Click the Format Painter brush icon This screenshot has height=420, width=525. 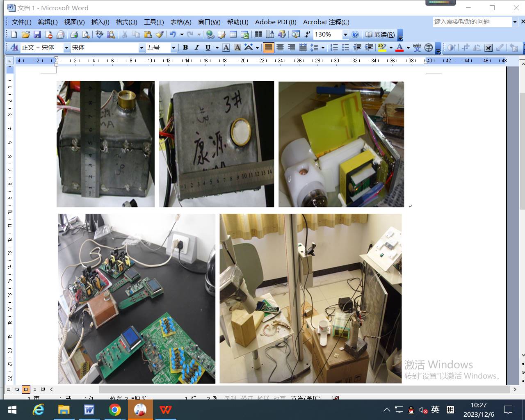[160, 35]
